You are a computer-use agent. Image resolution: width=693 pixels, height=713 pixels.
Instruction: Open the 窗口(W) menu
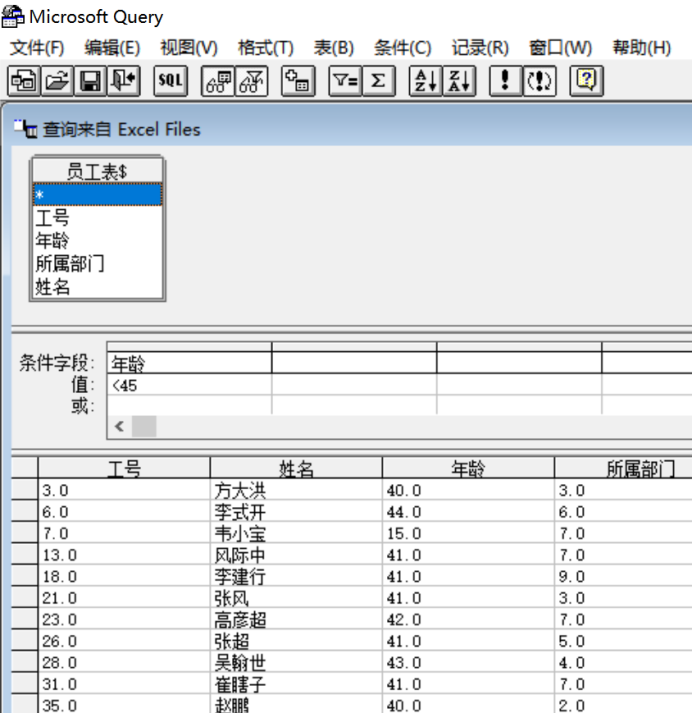[560, 48]
